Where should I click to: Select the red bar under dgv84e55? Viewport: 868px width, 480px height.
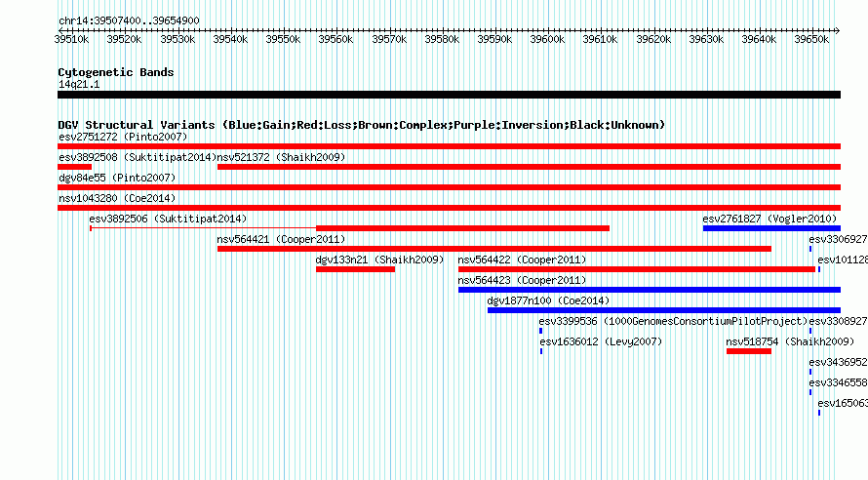pyautogui.click(x=449, y=187)
